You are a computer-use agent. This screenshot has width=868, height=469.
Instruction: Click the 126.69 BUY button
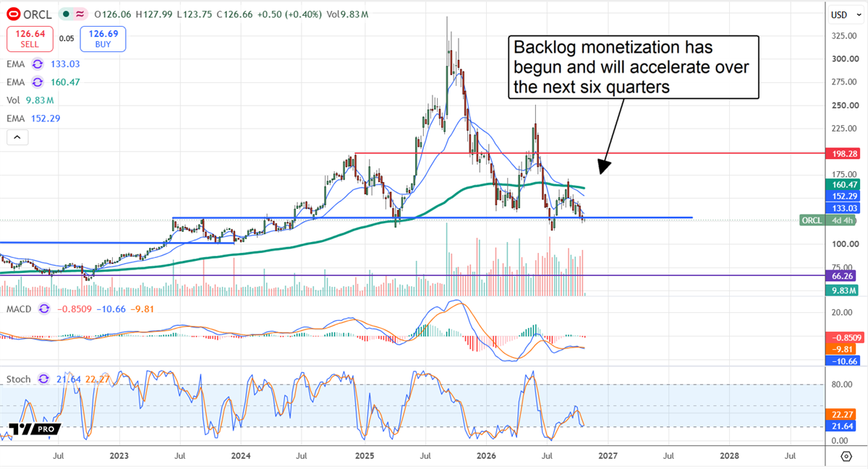tap(103, 38)
